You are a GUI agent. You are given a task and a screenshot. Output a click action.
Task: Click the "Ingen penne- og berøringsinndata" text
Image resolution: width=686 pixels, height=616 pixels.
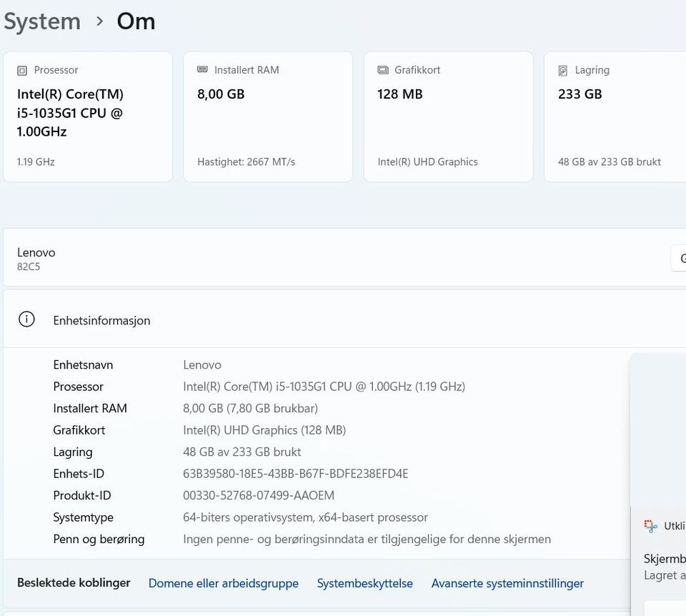point(367,540)
